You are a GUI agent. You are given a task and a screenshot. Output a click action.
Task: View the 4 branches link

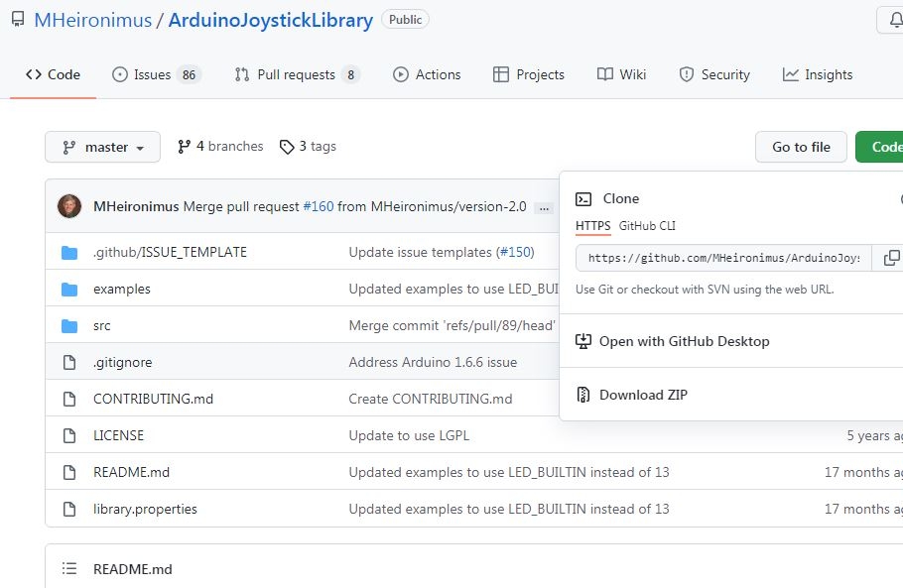220,147
